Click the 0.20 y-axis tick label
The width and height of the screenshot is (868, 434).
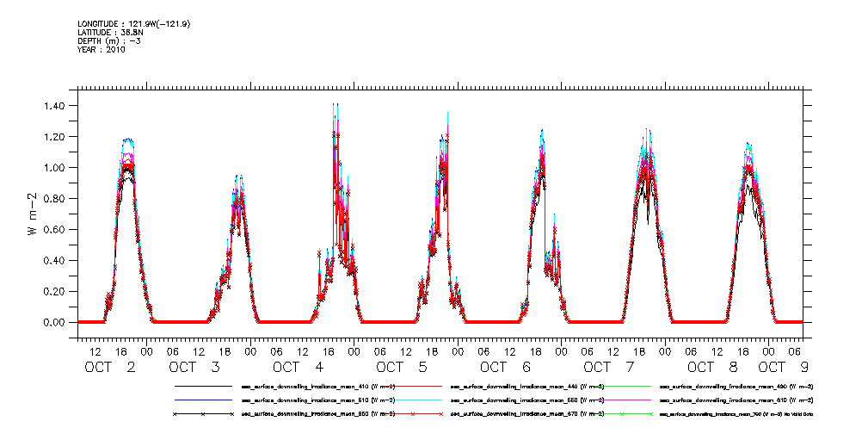tap(54, 292)
